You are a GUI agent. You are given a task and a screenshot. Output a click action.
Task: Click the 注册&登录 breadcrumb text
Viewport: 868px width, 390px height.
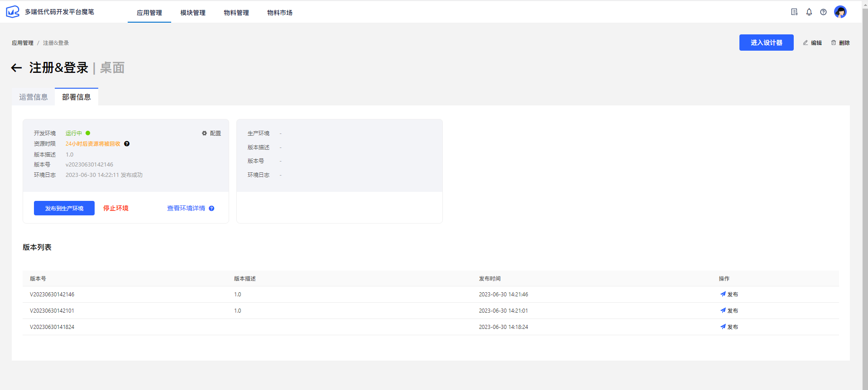point(56,43)
